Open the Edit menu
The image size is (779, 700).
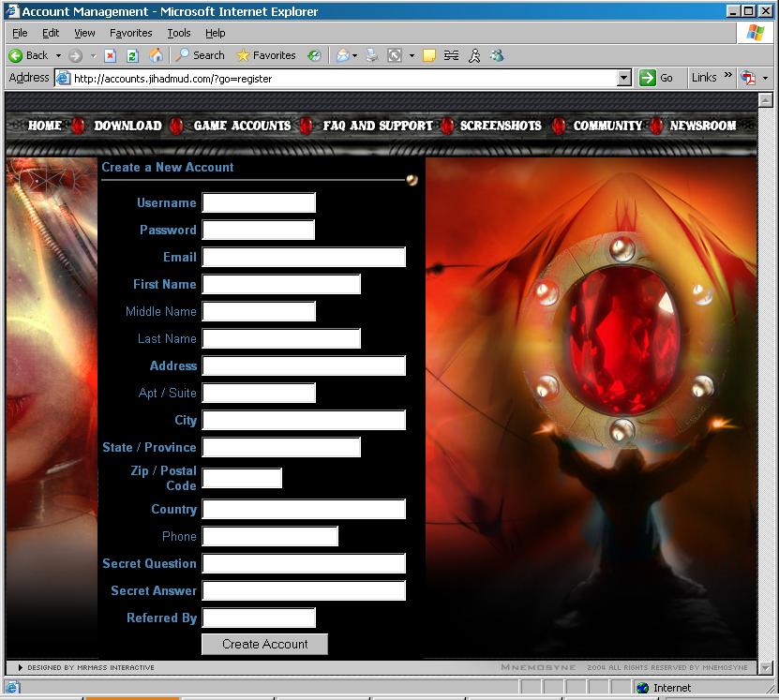click(51, 33)
